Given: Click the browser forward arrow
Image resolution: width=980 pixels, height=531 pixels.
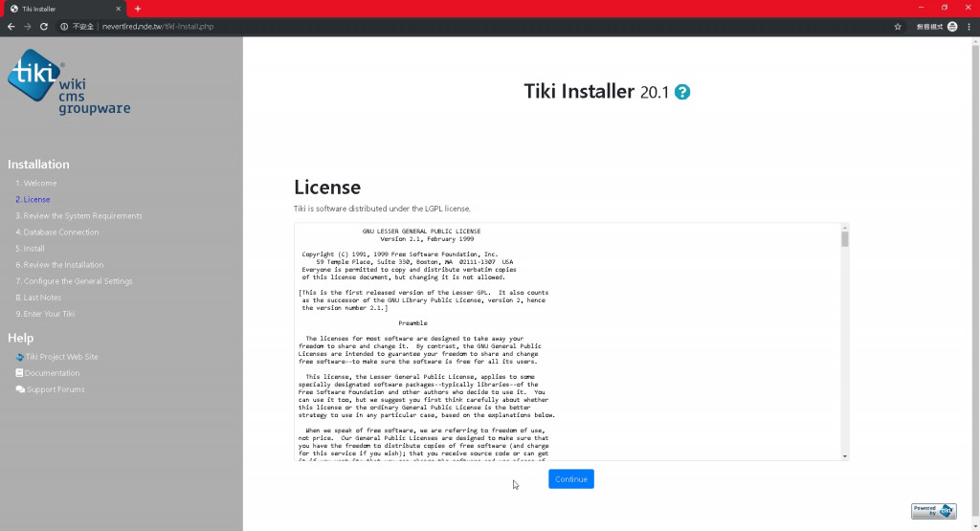Looking at the screenshot, I should click(28, 26).
